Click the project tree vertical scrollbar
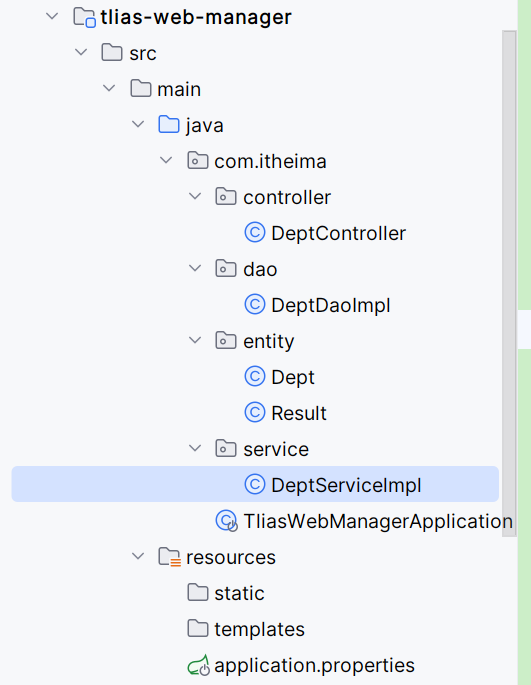531x685 pixels. pos(509,284)
